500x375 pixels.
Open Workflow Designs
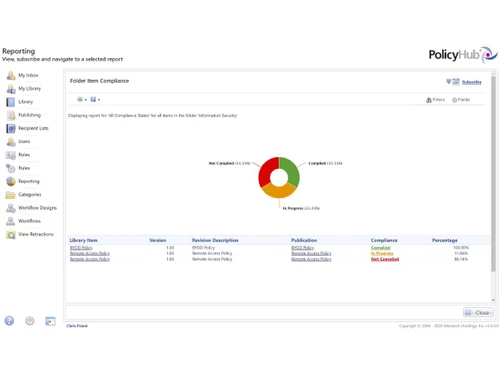point(32,208)
